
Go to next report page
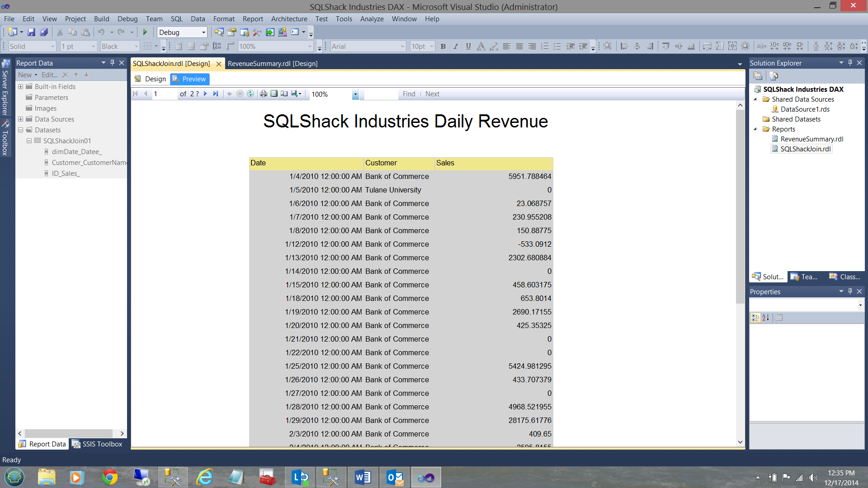coord(205,94)
